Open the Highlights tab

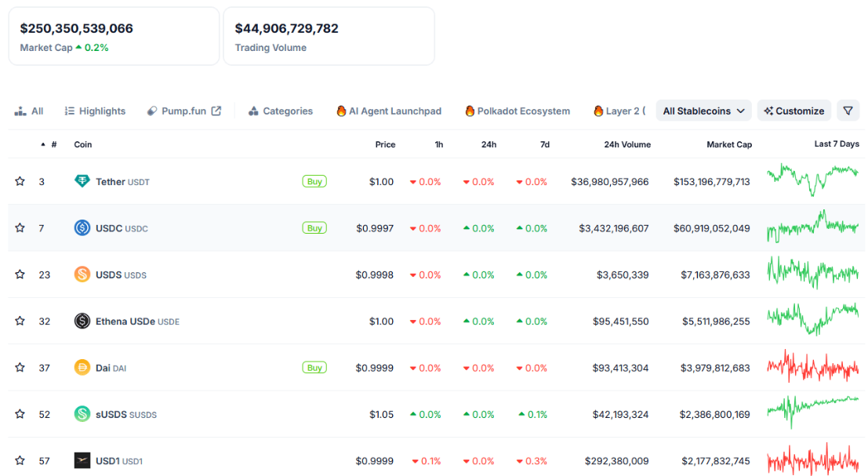tap(95, 111)
